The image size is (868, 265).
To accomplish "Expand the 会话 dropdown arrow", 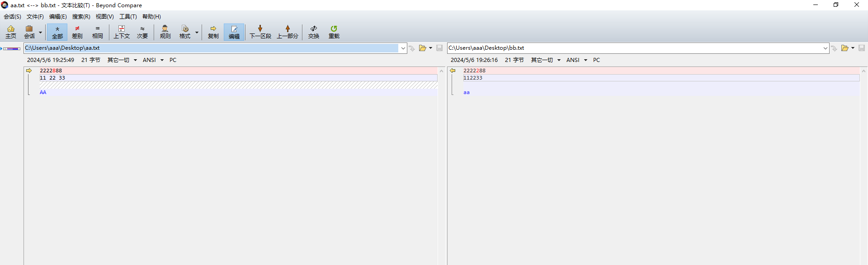I will [40, 32].
